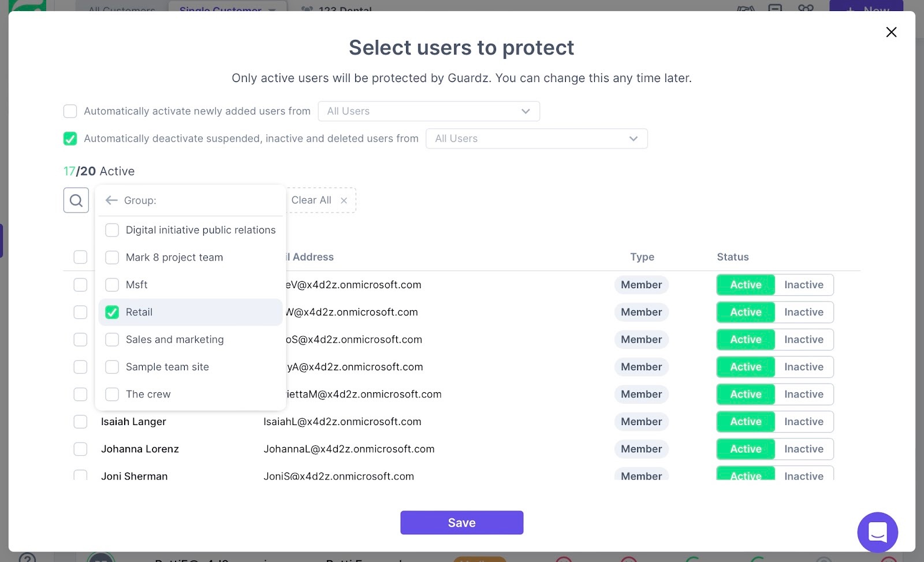Screen dimensions: 924x562
Task: Select the Joni Sherman row checkbox
Action: click(x=80, y=475)
